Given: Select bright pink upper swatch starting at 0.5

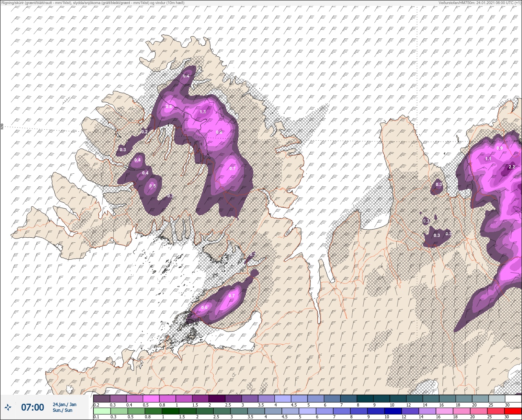Looking at the screenshot, I should click(x=151, y=398).
